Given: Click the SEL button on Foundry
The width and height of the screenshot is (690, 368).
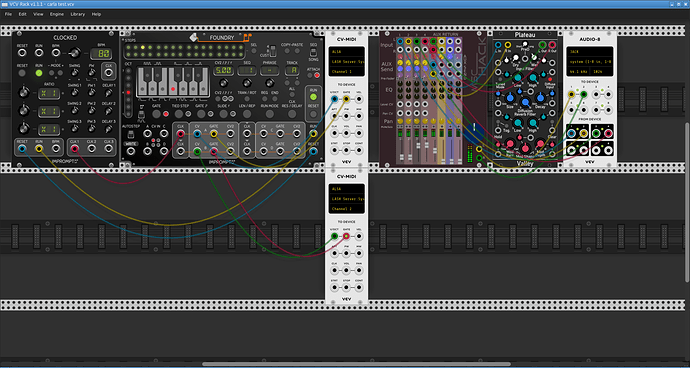Looking at the screenshot, I should point(253,52).
